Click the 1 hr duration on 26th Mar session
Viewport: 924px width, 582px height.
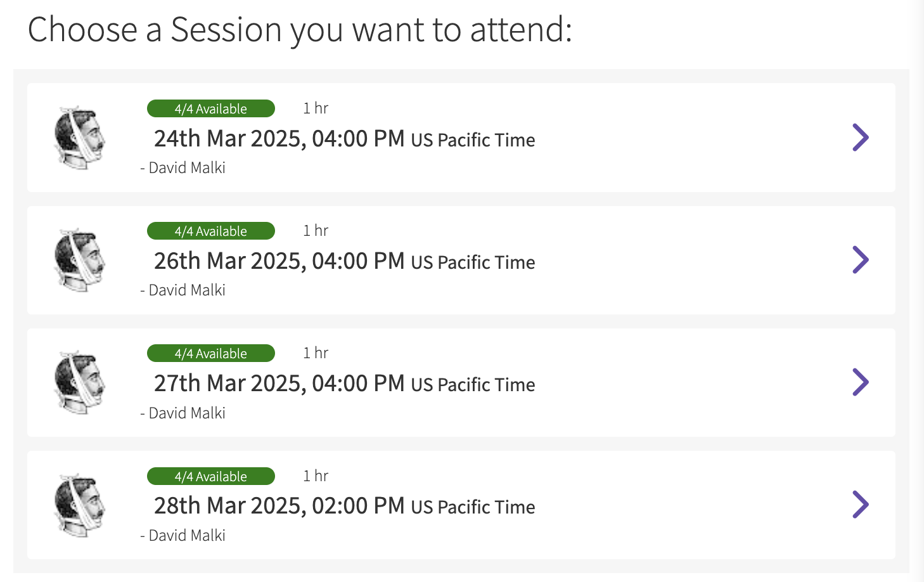pos(316,231)
